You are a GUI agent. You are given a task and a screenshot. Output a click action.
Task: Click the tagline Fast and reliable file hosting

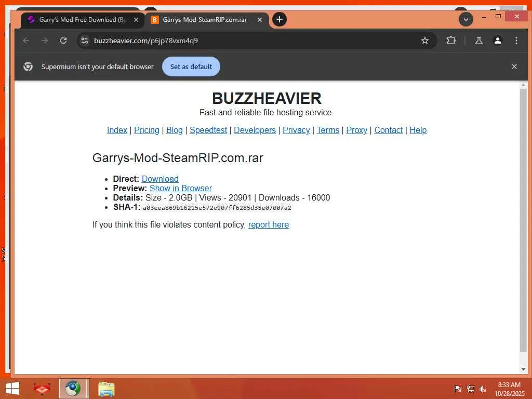[267, 113]
